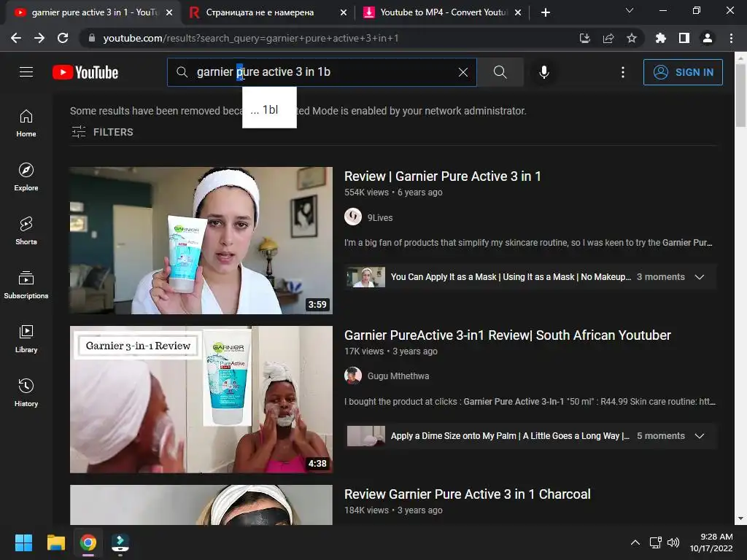Open the 9Lives channel name

click(380, 217)
